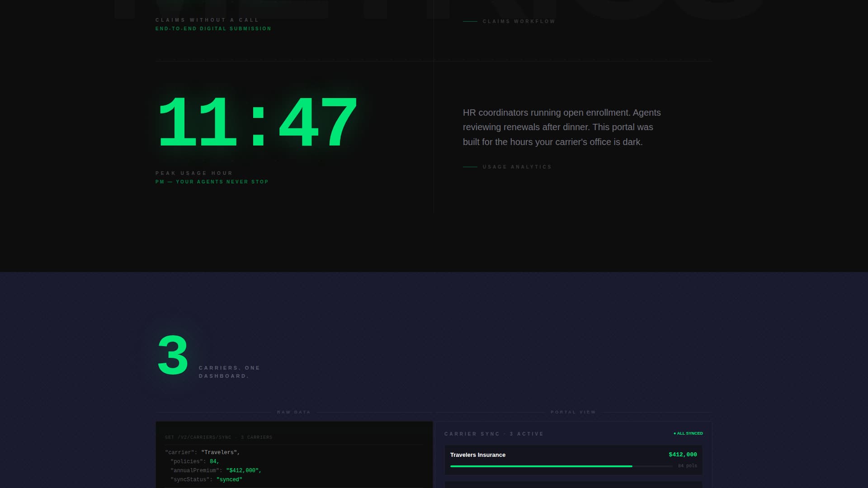
Task: Select the 'RAW DATA' section label
Action: click(294, 412)
